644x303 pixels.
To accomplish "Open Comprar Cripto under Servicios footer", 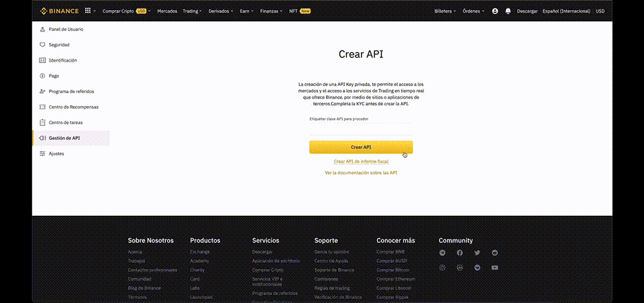I will pyautogui.click(x=268, y=269).
